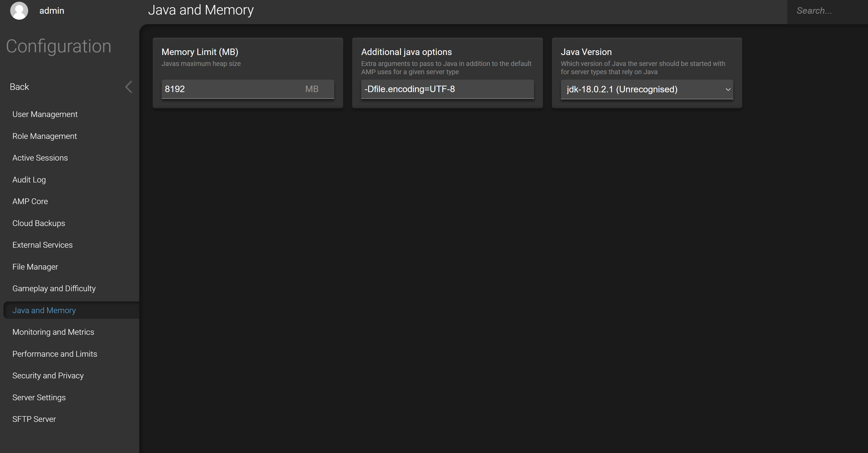Click the admin user avatar icon

pos(19,10)
